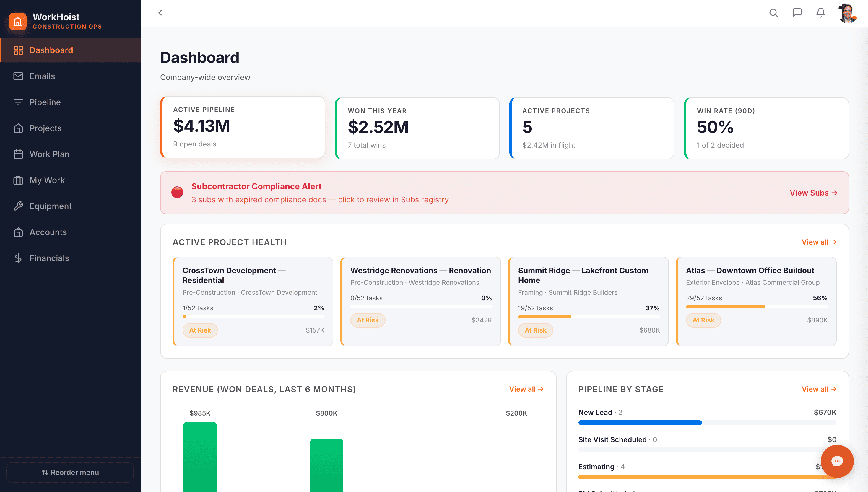View all in Active Project Health
Screen dimensions: 868x492
pos(819,242)
